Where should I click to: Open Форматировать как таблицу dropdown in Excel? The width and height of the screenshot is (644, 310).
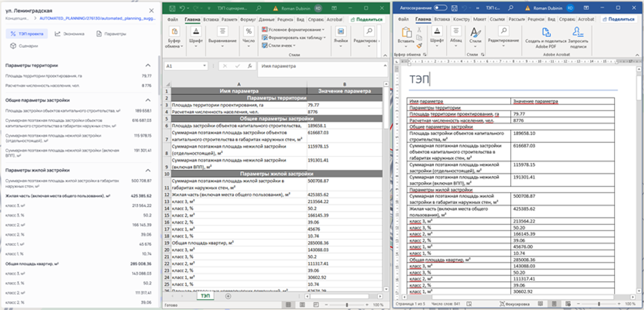[294, 38]
